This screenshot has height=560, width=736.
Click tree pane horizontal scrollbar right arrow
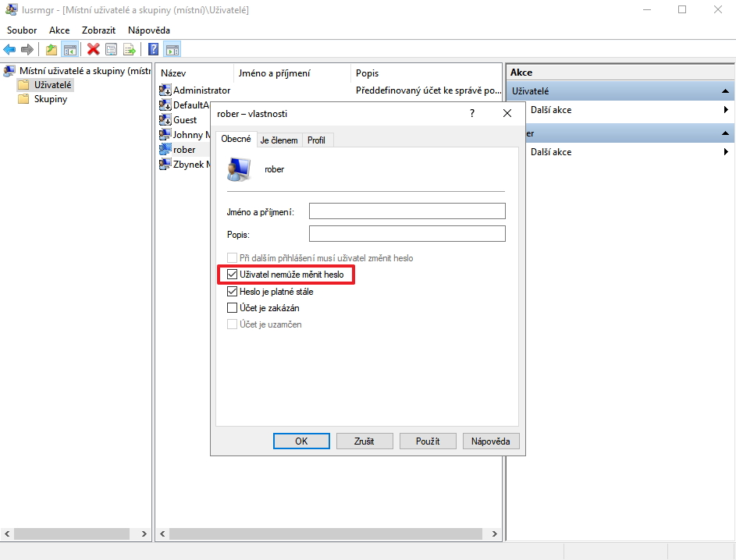click(x=144, y=533)
